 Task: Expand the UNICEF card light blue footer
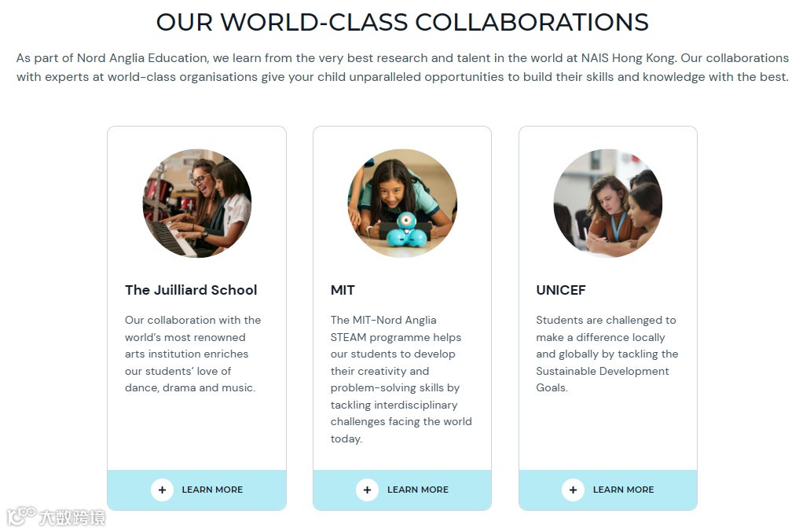(x=608, y=490)
